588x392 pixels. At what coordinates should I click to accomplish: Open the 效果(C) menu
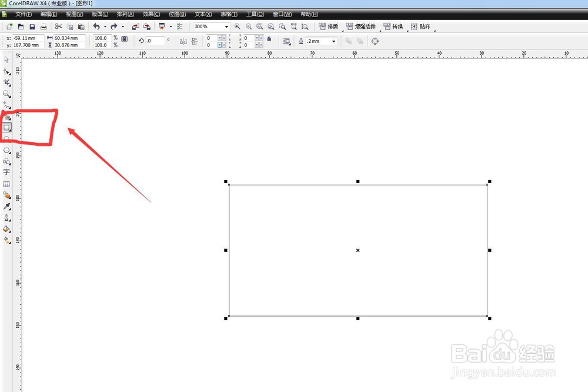click(x=151, y=14)
